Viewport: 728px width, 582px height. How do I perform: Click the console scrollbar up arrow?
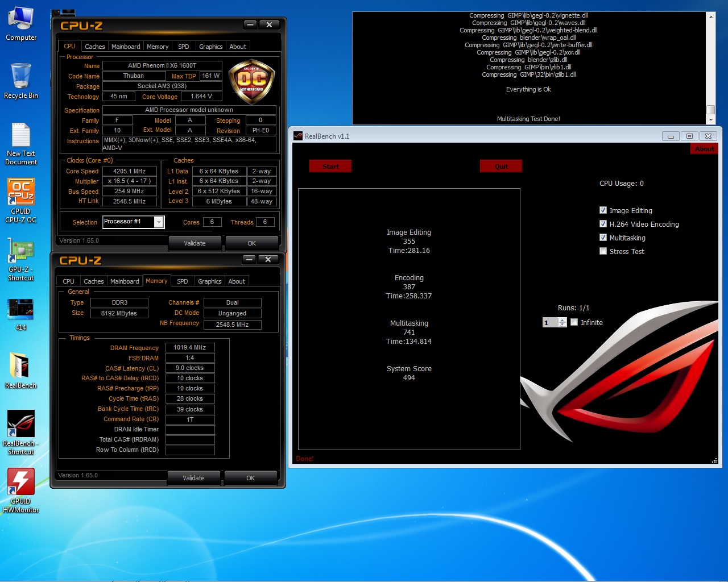coord(710,16)
